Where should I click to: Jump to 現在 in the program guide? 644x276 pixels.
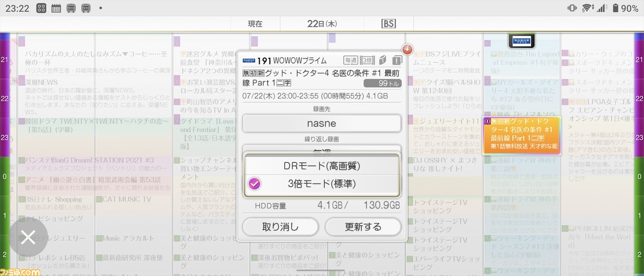tap(255, 24)
